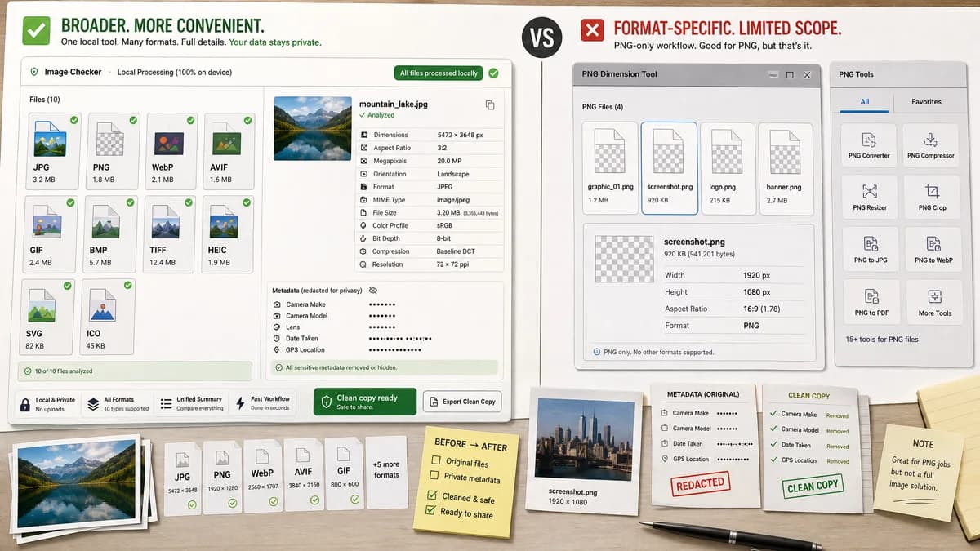This screenshot has height=551, width=980.
Task: Click the Export Clean Copy button
Action: (x=462, y=402)
